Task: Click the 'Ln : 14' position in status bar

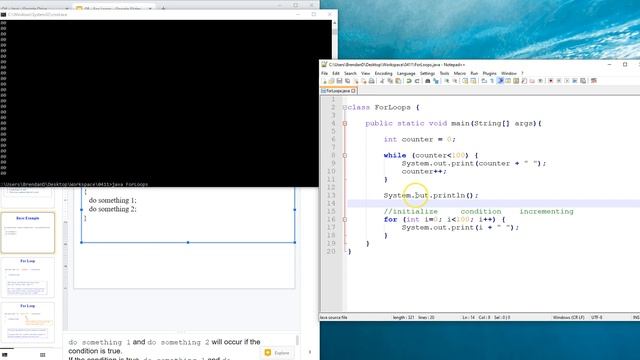Action: (x=468, y=317)
